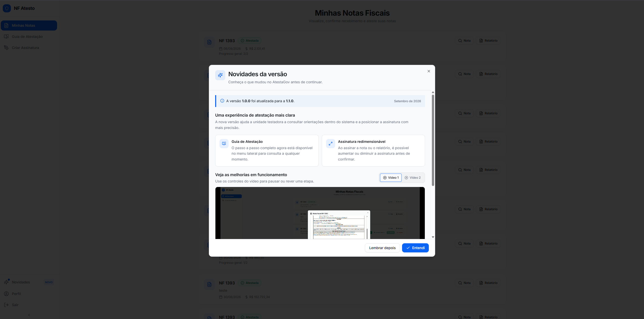Viewport: 644px width, 319px height.
Task: Click the 'teste' description text
Action: click(x=223, y=290)
